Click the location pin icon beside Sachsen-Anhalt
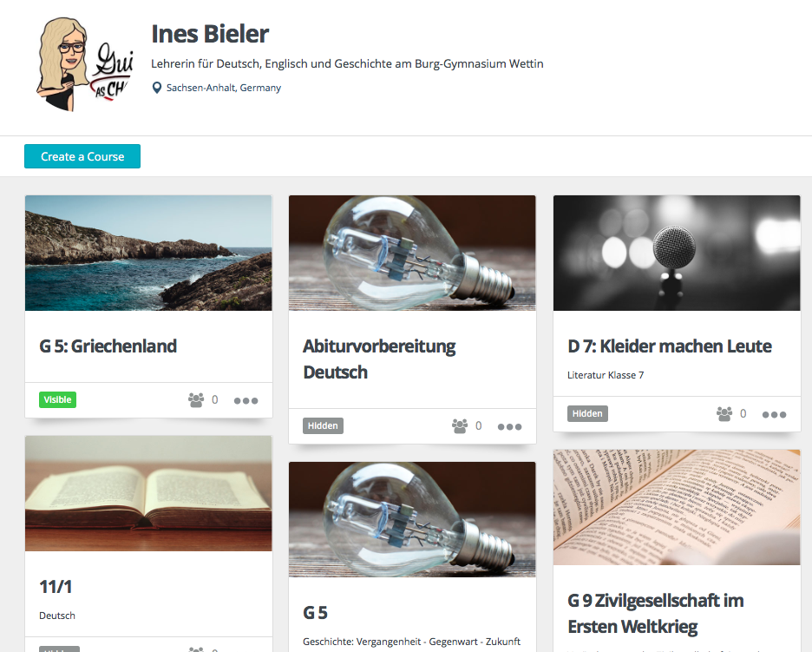812x652 pixels. click(x=156, y=88)
